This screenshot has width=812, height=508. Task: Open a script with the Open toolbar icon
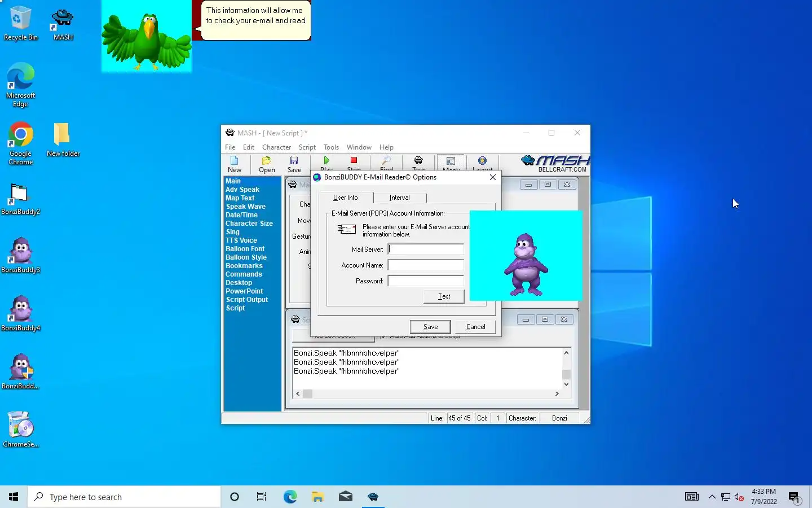[267, 164]
